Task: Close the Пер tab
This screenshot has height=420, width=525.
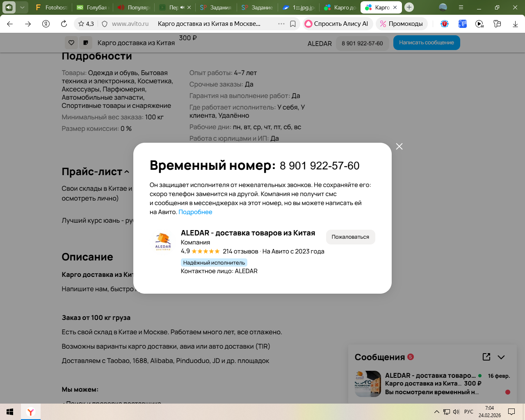Action: coord(189,7)
